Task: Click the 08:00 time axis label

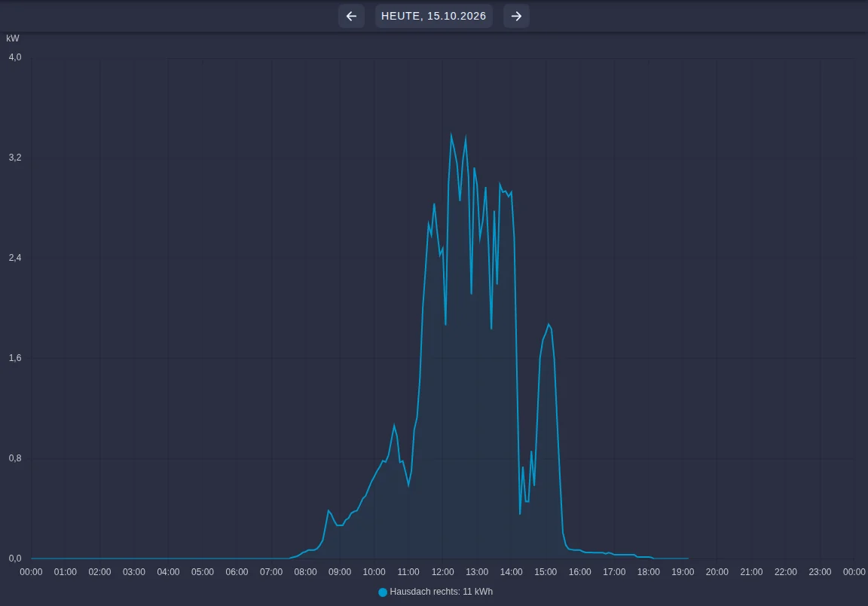Action: click(306, 572)
